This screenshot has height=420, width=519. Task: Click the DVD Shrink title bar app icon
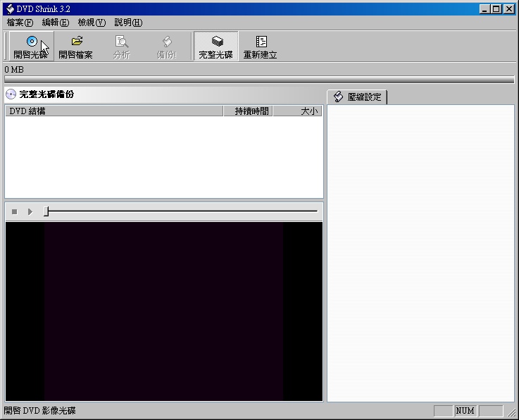tap(10, 9)
